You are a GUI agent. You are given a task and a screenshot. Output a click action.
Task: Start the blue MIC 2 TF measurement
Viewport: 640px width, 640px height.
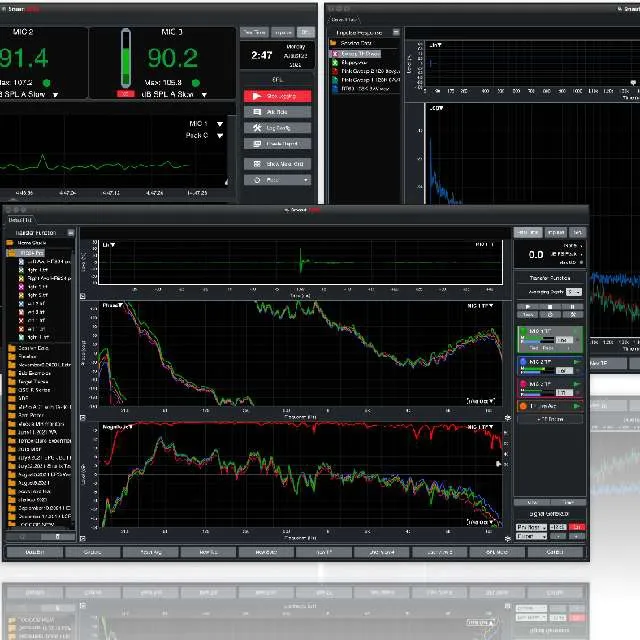click(x=576, y=362)
